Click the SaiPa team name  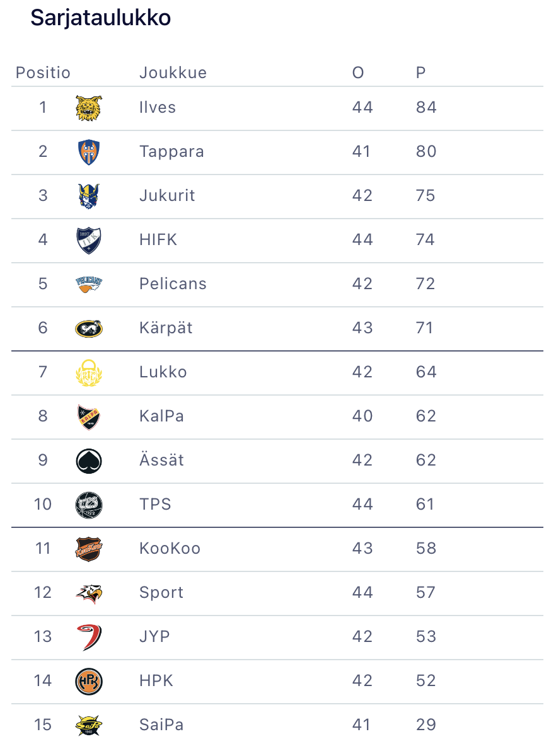pyautogui.click(x=161, y=725)
